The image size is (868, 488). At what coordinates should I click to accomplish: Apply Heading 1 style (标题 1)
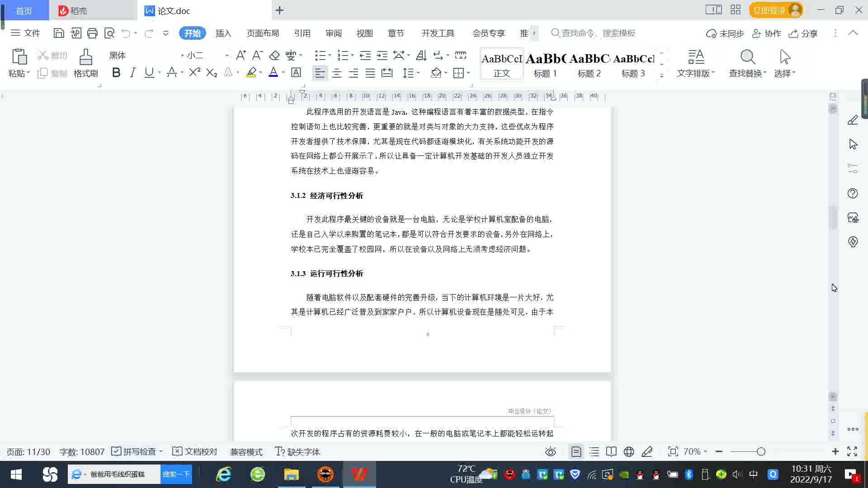tap(545, 64)
